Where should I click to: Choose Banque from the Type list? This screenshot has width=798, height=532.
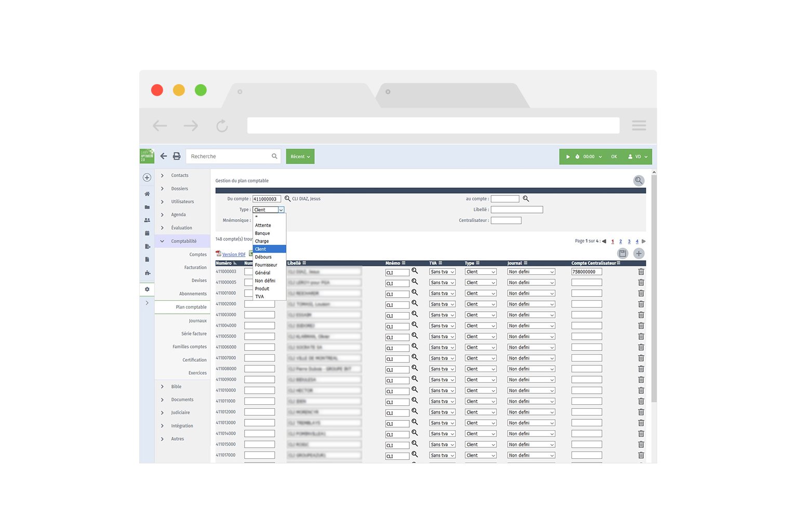tap(262, 233)
